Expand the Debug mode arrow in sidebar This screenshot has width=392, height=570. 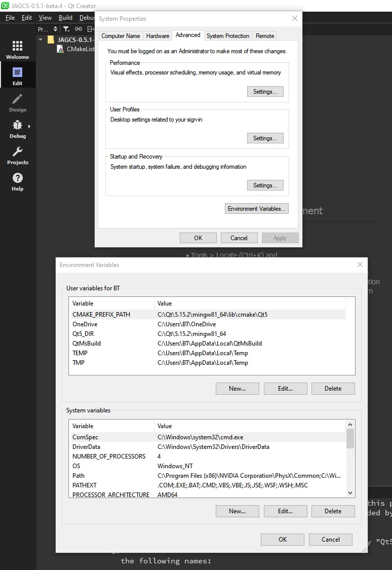29,126
